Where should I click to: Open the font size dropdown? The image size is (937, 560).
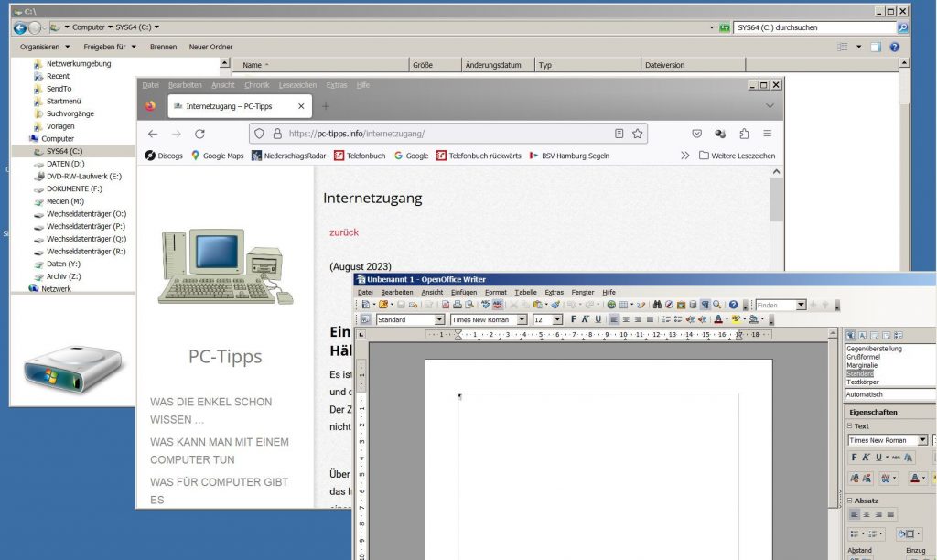click(557, 319)
